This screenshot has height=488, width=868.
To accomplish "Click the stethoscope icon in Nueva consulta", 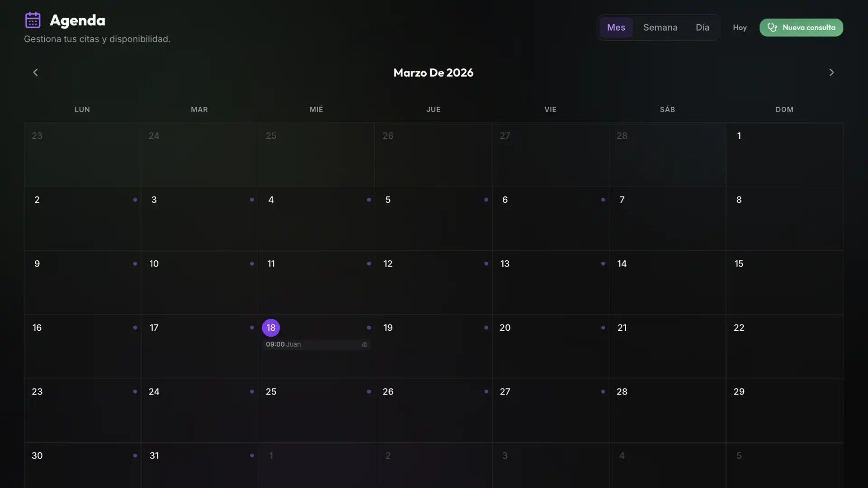I will coord(772,28).
